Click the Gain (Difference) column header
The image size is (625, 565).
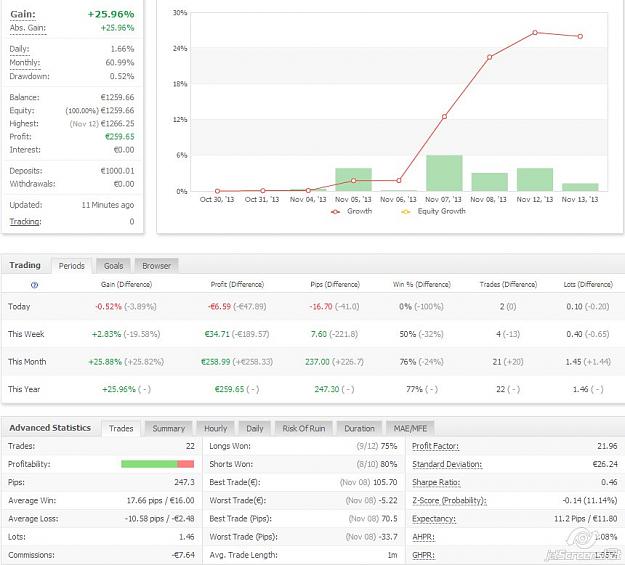point(126,285)
